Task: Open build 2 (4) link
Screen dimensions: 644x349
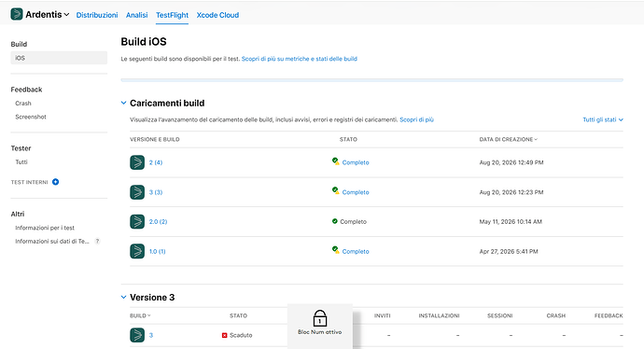Action: [156, 162]
